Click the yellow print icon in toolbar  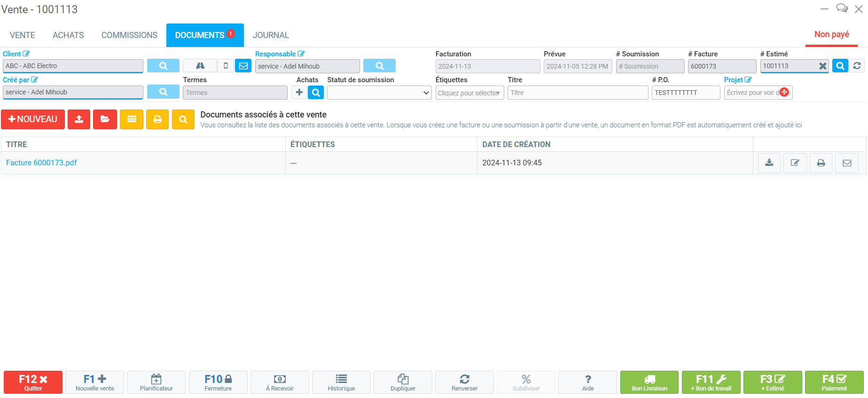(157, 119)
